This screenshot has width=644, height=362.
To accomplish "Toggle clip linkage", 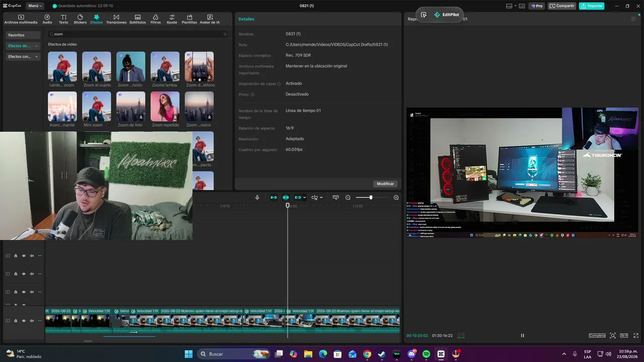I will pyautogui.click(x=298, y=198).
